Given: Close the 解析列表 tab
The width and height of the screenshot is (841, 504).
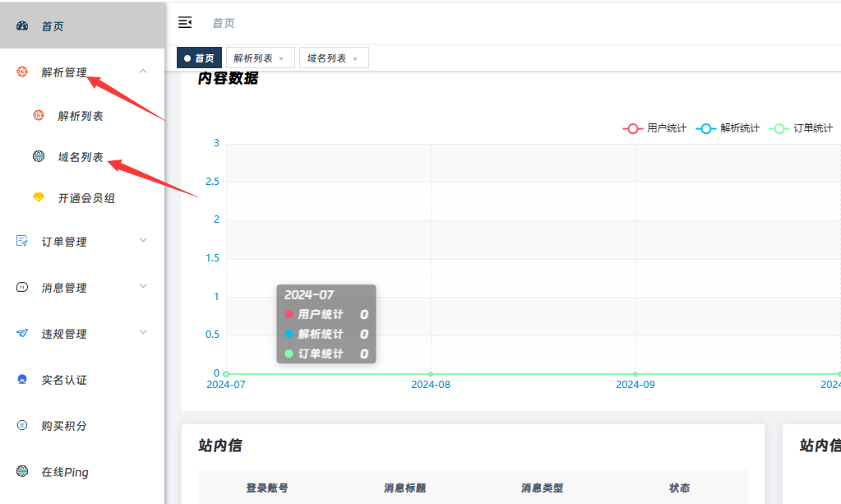Looking at the screenshot, I should (x=281, y=58).
